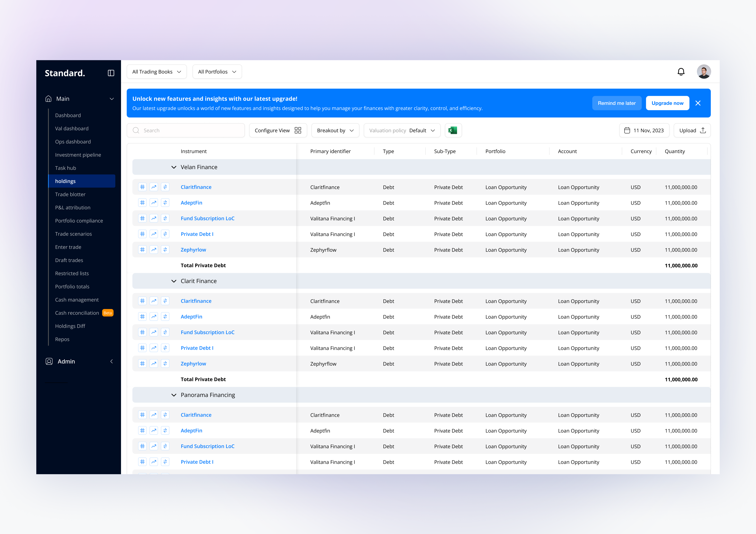Collapse the Panorama Financing section
Screen dimensions: 756x534
(174, 395)
